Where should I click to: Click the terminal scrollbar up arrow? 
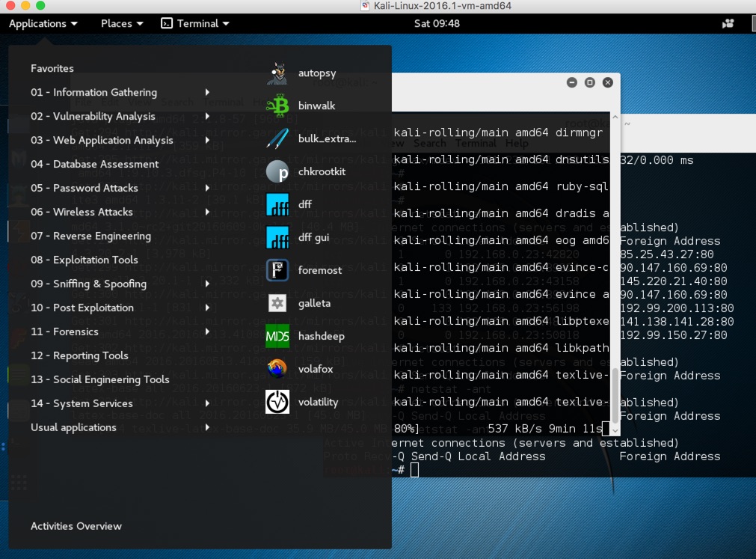coord(615,117)
